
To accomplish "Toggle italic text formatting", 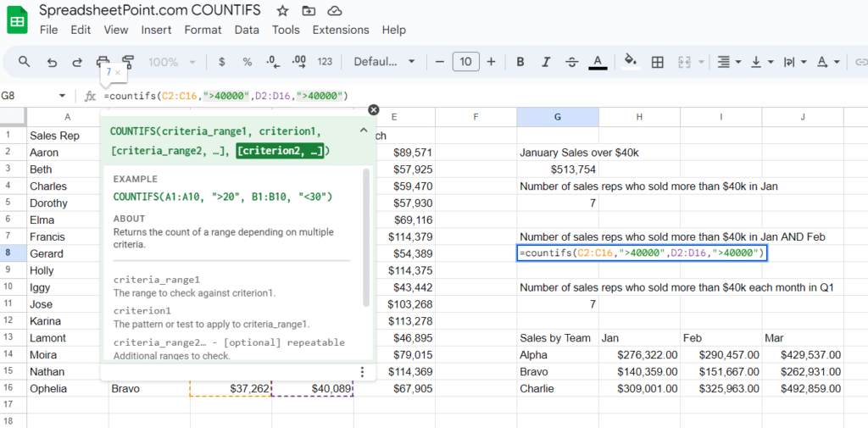I will click(546, 62).
